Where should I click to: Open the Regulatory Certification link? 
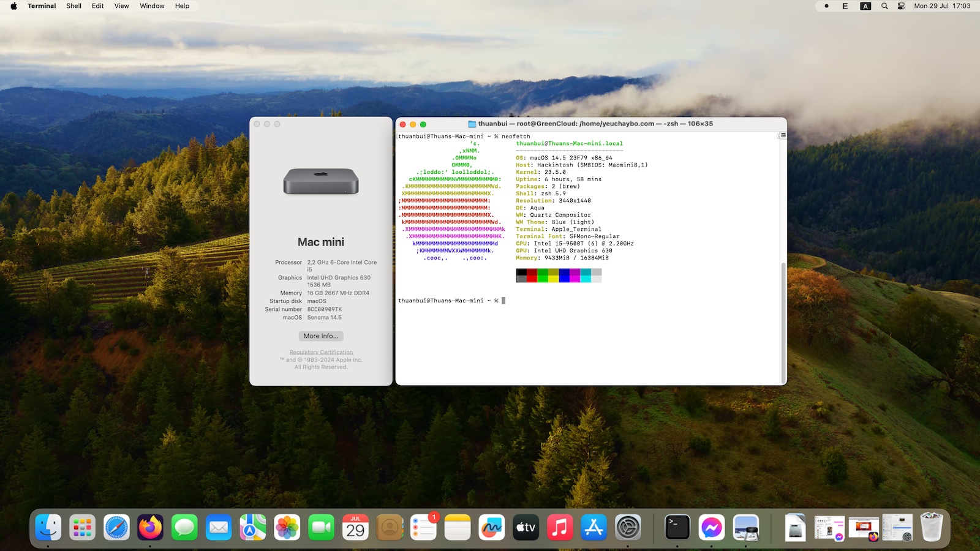(321, 351)
